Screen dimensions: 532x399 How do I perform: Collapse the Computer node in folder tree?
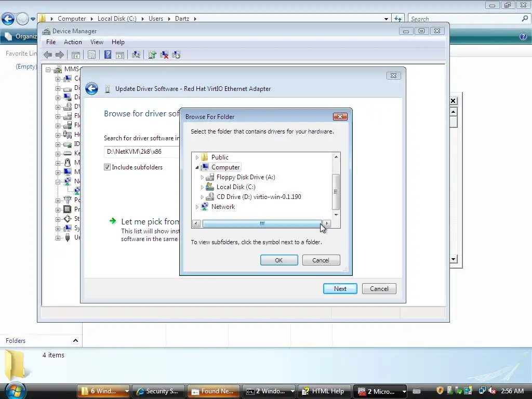tap(197, 167)
